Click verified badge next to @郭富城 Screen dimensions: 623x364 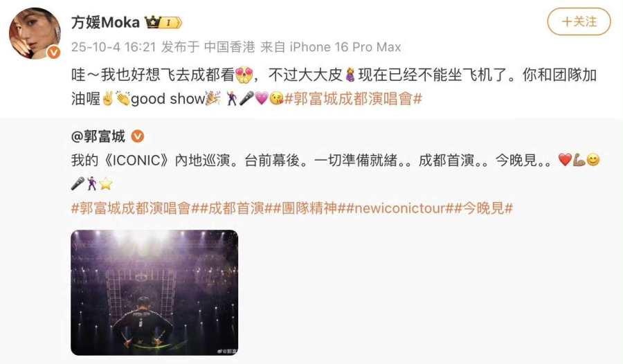[x=138, y=136]
